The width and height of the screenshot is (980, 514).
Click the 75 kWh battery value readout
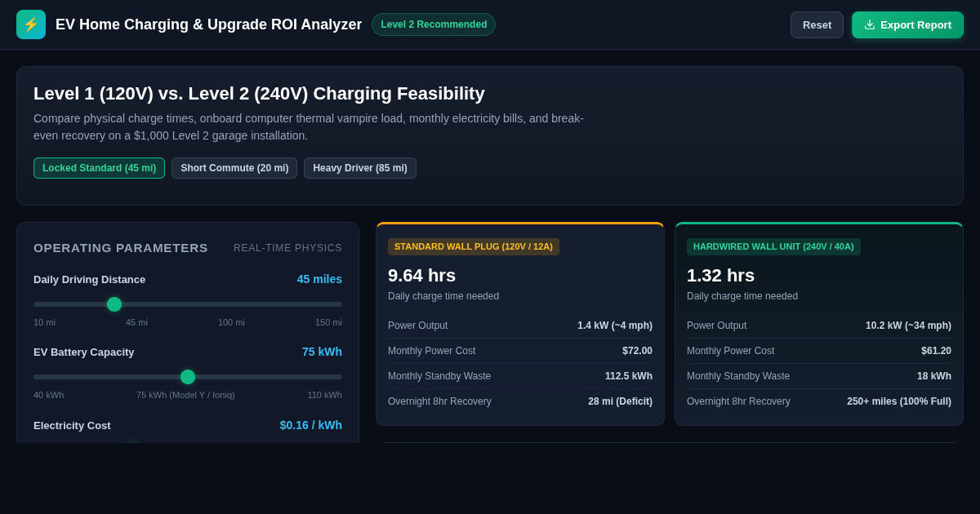pyautogui.click(x=322, y=352)
